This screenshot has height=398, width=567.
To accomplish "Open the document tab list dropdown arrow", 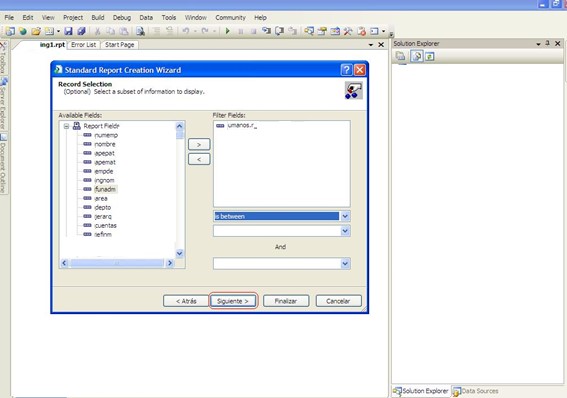I will 371,45.
